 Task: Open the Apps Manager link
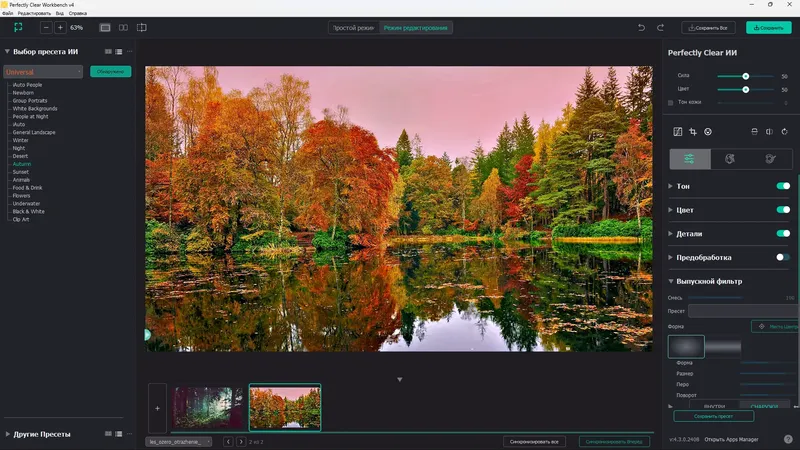coord(731,439)
